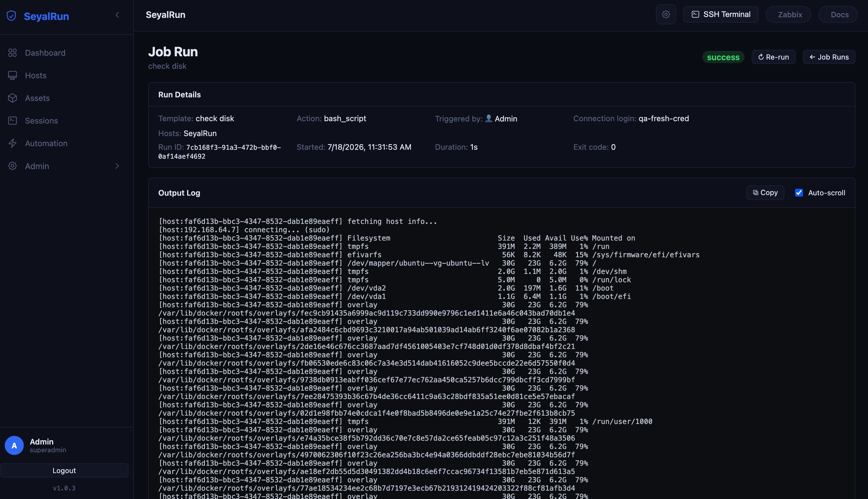868x499 pixels.
Task: Click the Dashboard grid icon
Action: click(12, 53)
